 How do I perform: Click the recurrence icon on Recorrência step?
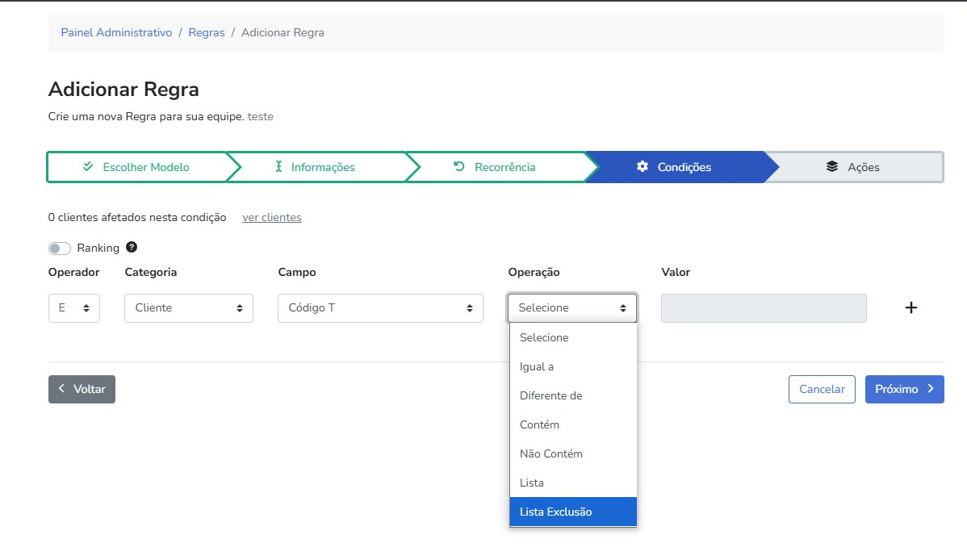(459, 167)
